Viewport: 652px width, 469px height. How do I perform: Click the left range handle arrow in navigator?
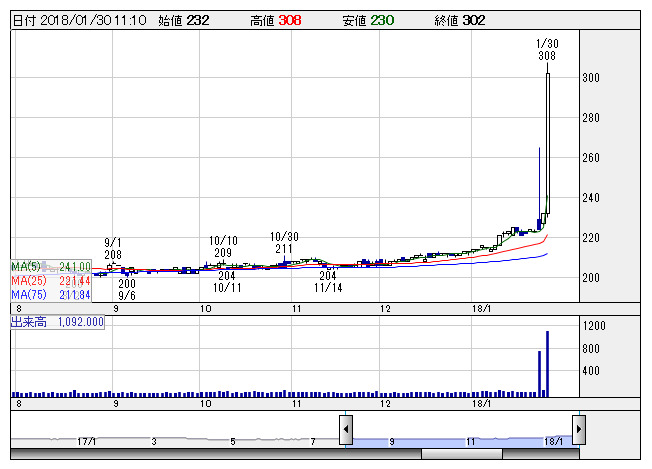point(345,431)
